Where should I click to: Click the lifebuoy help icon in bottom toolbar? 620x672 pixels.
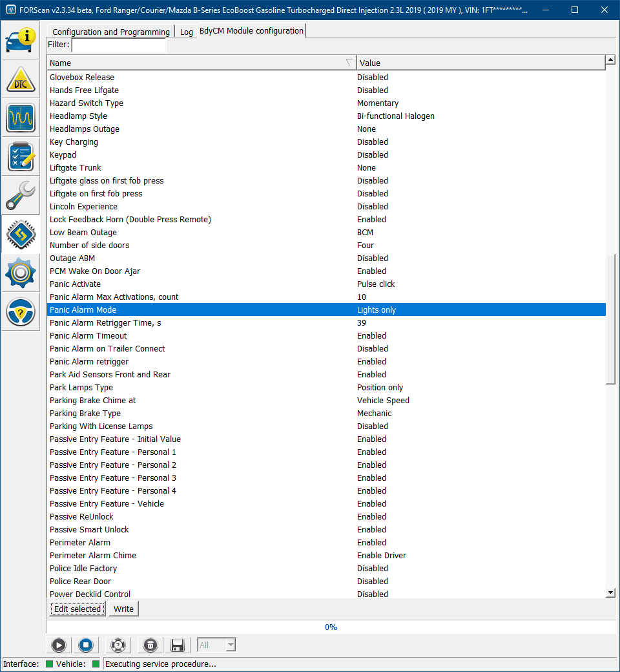click(118, 645)
